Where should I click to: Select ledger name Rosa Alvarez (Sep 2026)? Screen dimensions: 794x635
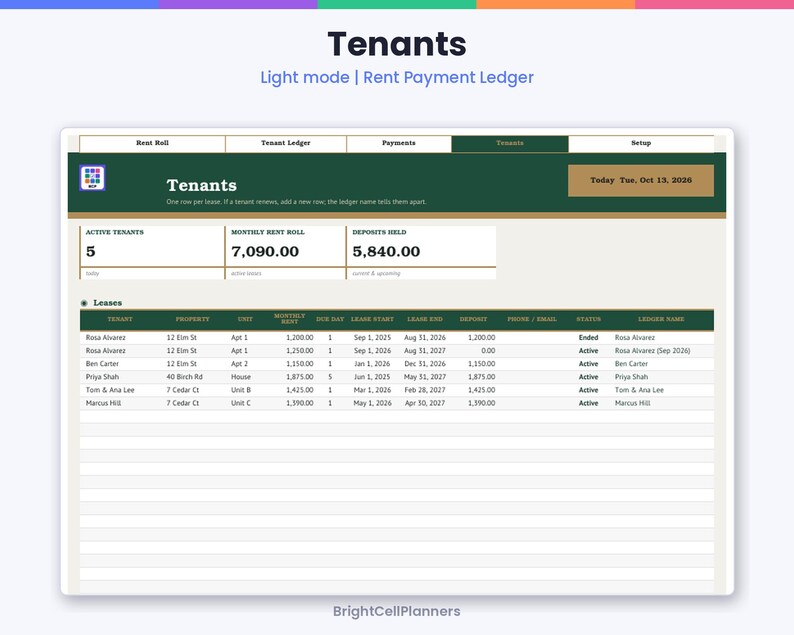[652, 351]
